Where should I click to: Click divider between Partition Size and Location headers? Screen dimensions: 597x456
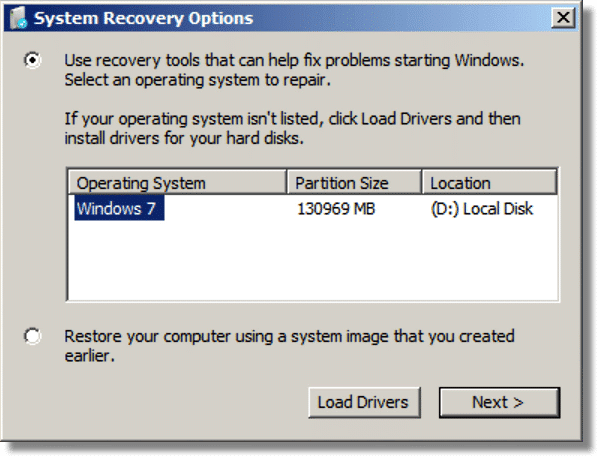(x=422, y=183)
